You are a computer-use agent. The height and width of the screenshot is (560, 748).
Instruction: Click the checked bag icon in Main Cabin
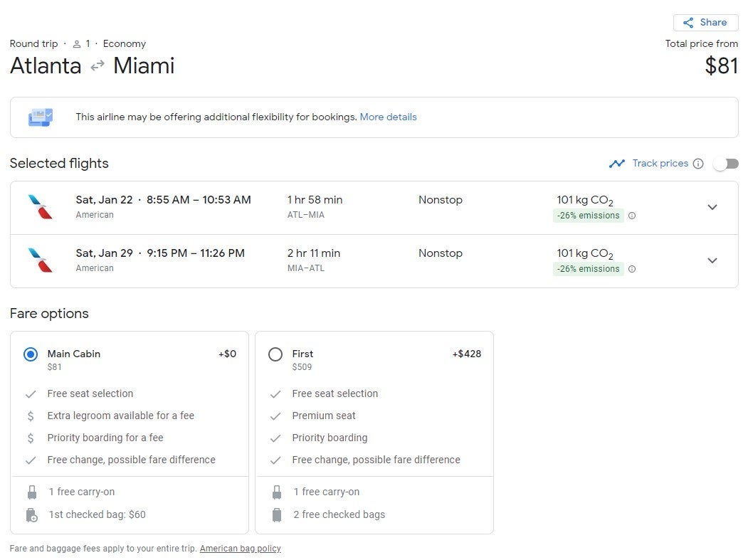[31, 515]
